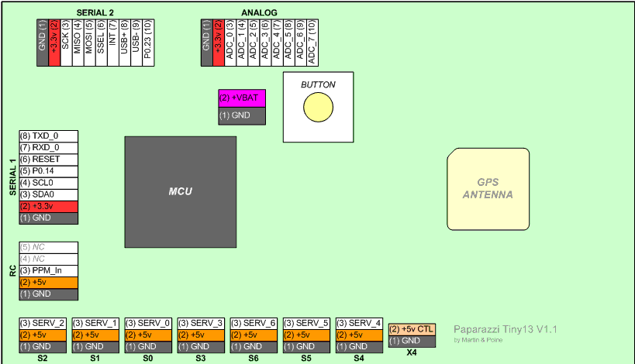Click the USB+ (8) pin

click(x=125, y=43)
